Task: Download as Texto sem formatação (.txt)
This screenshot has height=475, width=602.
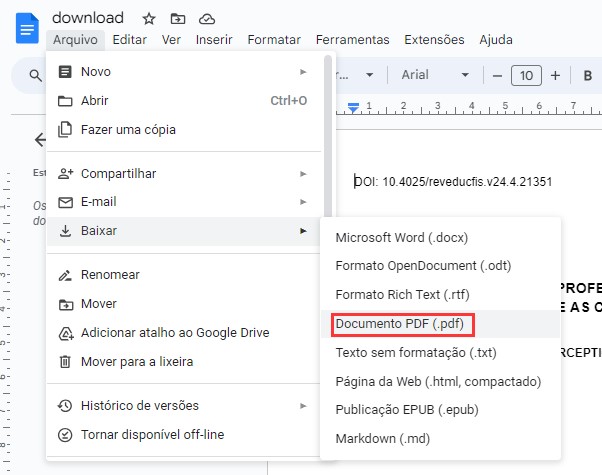Action: click(x=440, y=353)
